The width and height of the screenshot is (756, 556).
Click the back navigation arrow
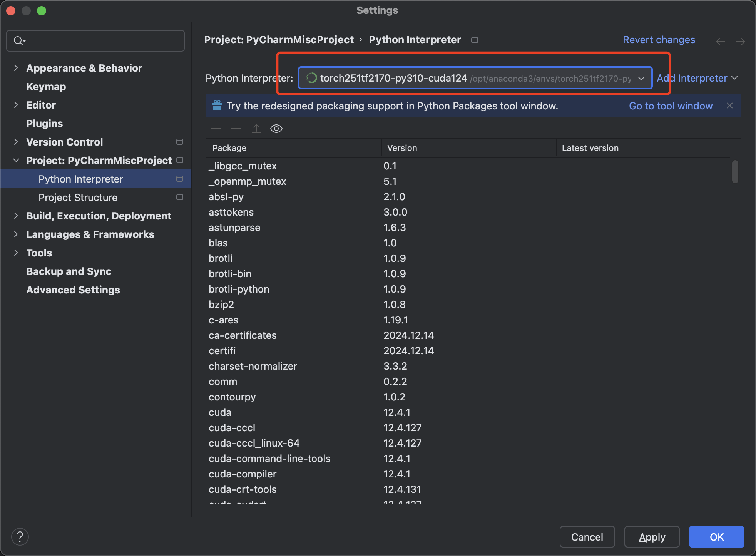point(721,41)
